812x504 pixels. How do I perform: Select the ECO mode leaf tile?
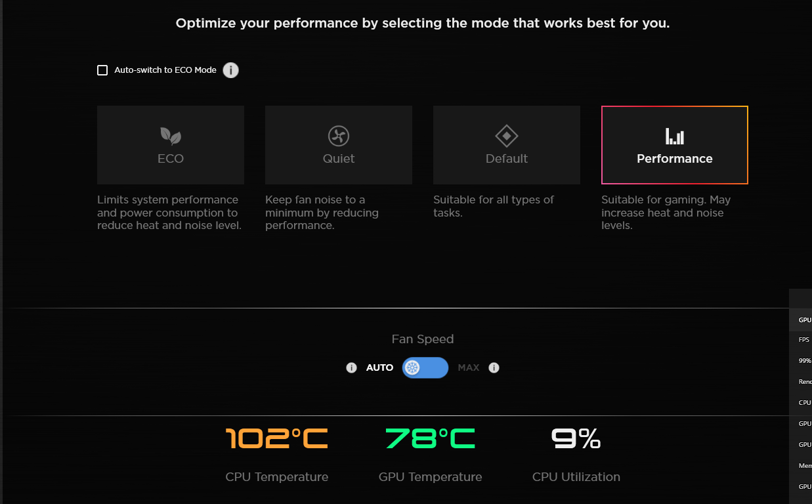171,145
